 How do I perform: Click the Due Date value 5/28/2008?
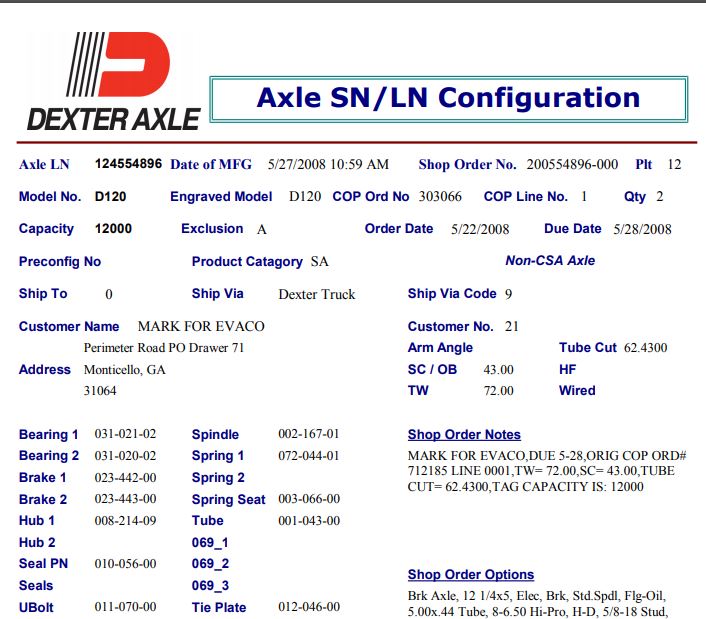(642, 229)
